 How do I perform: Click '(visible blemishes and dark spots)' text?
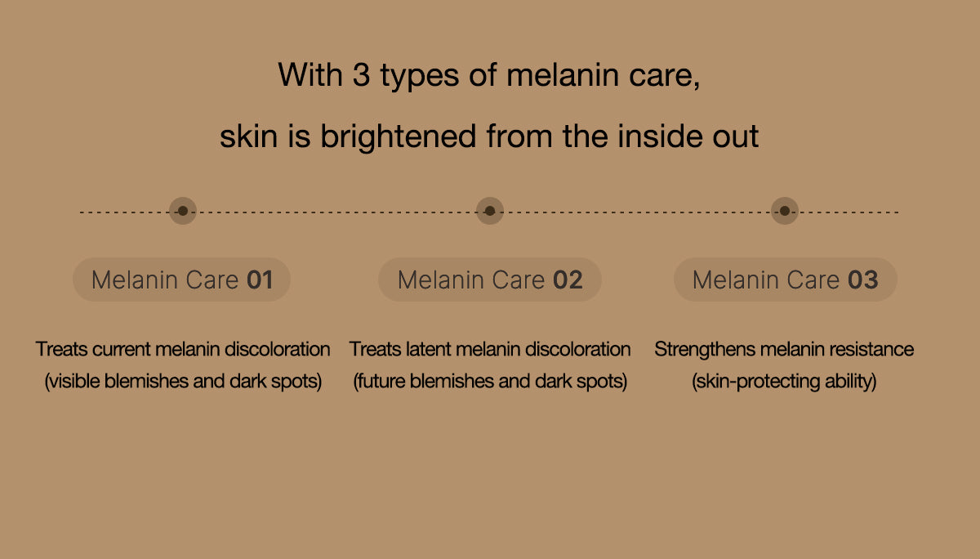183,381
